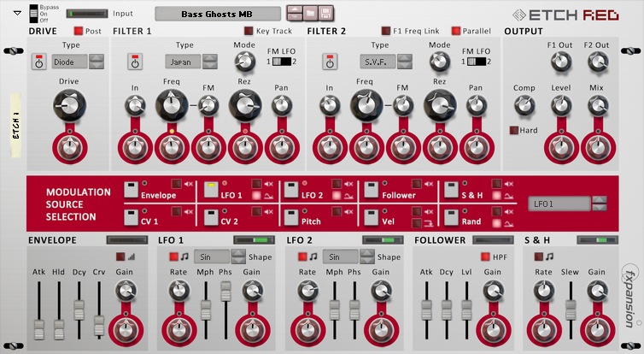
Task: Toggle the Drive Post LED
Action: tap(78, 31)
